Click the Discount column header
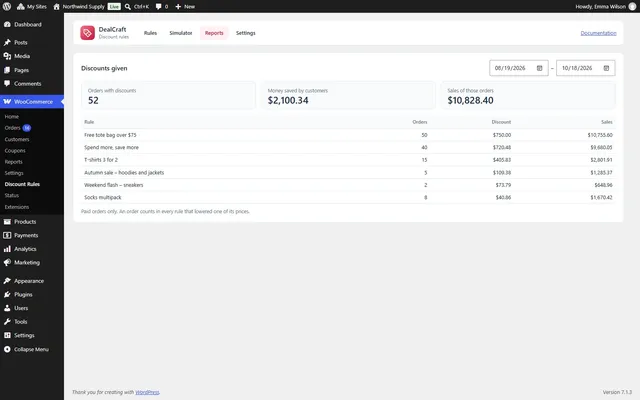Image resolution: width=640 pixels, height=400 pixels. 501,122
